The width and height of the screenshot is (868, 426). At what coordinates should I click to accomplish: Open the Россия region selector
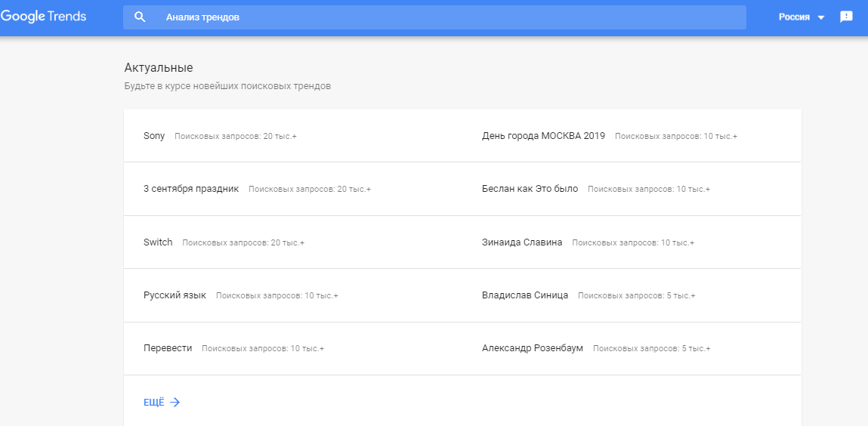pos(794,17)
